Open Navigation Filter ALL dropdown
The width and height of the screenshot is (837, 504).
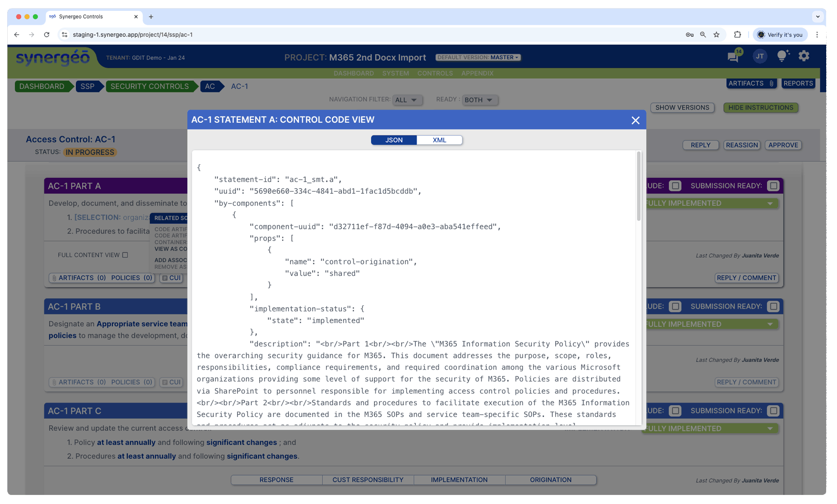(407, 100)
